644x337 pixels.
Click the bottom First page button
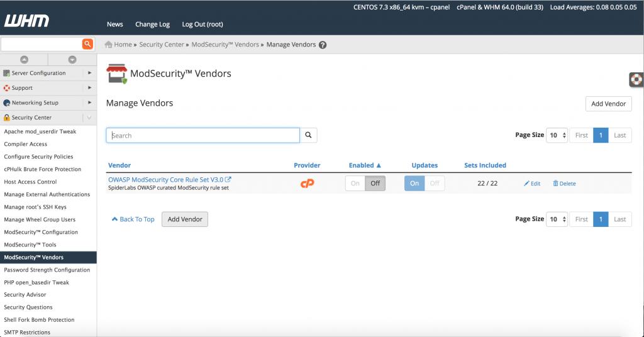[x=582, y=219]
